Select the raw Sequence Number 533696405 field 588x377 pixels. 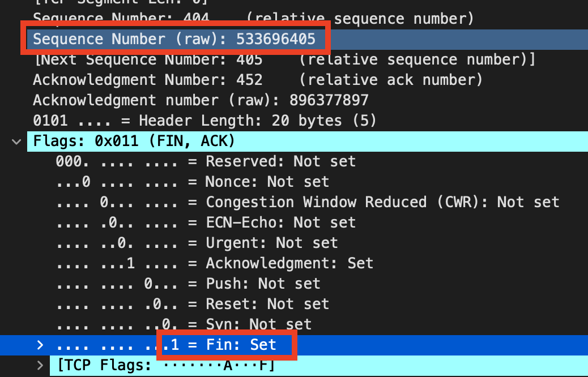click(x=170, y=39)
